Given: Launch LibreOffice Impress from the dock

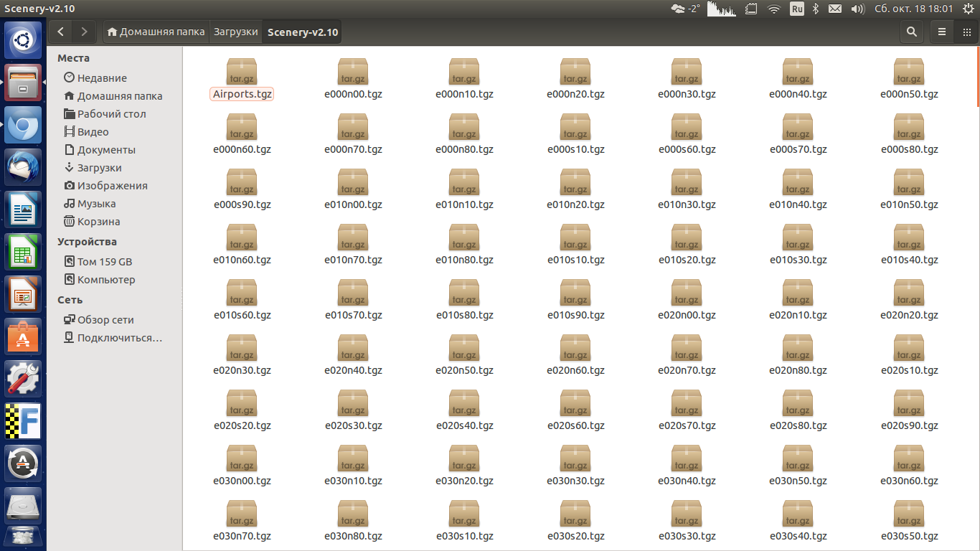Looking at the screenshot, I should (x=24, y=295).
